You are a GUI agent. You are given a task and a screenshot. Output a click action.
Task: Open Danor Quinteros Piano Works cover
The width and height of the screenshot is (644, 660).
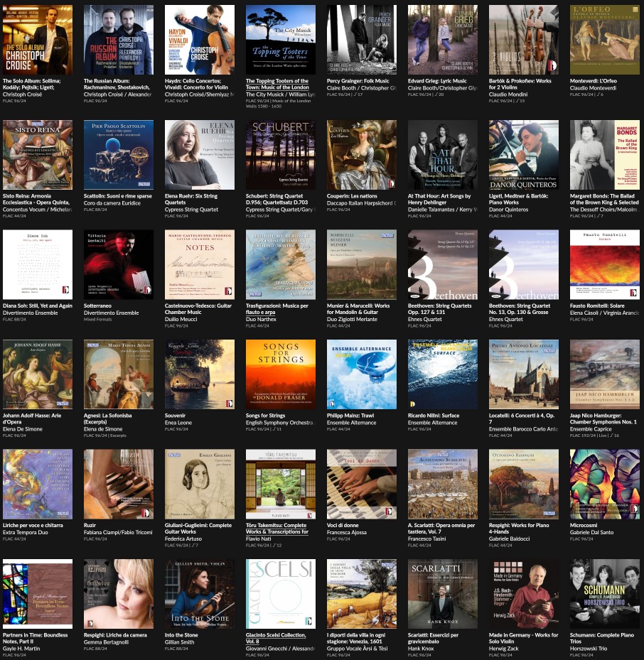tap(524, 155)
